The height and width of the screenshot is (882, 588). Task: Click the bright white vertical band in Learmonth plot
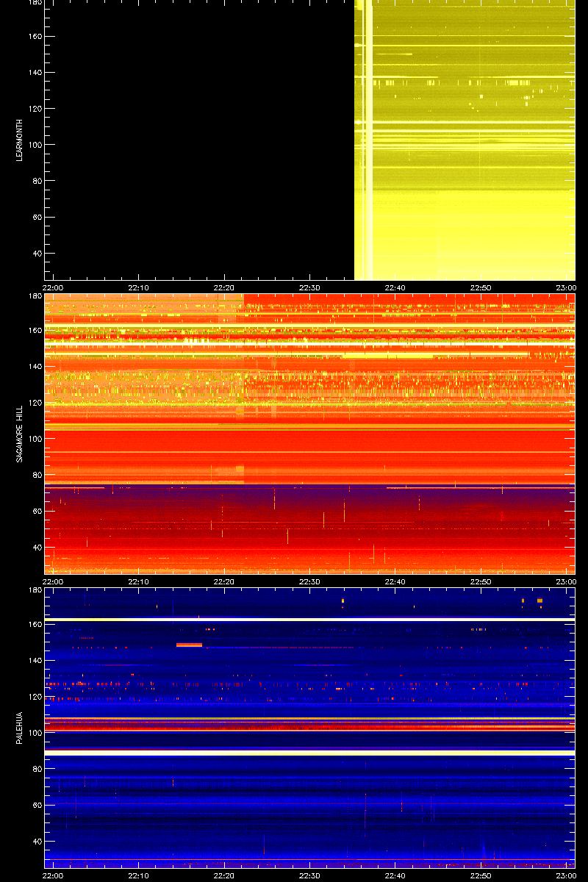point(369,140)
